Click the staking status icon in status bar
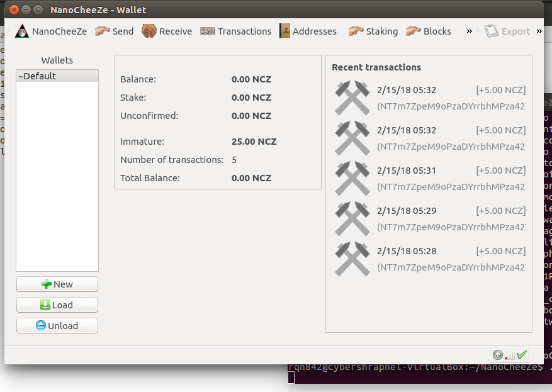This screenshot has width=552, height=392. pyautogui.click(x=497, y=355)
